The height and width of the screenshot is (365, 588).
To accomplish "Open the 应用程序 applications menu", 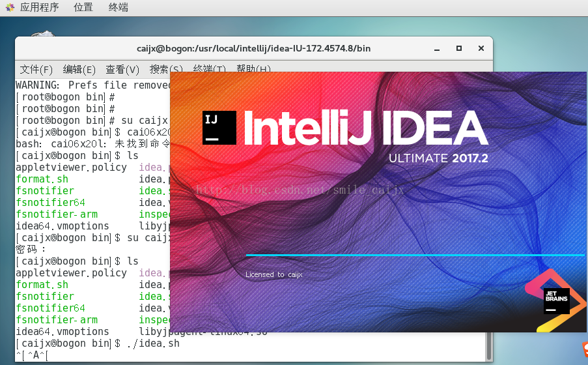I will coord(39,7).
